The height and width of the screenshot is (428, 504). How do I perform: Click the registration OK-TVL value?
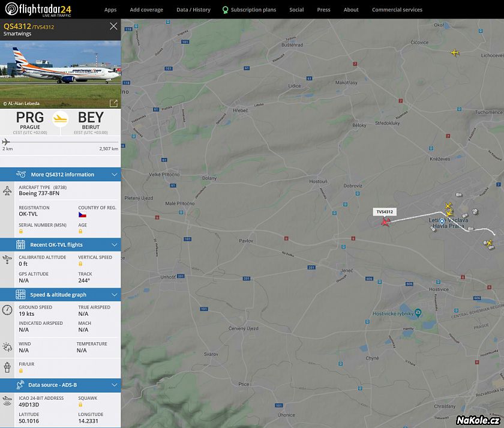point(28,214)
